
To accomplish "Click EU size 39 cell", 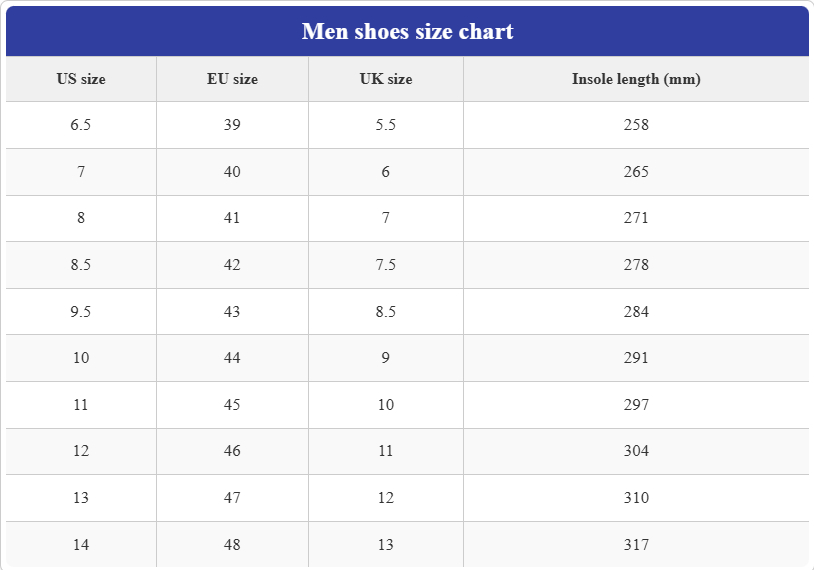I will [232, 125].
